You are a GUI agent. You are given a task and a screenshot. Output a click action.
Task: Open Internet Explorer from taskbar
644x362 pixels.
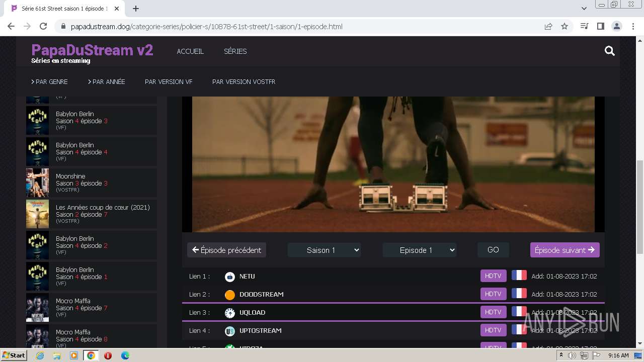40,355
